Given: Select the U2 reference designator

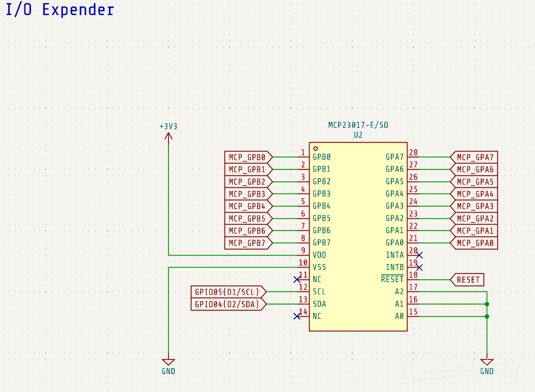Looking at the screenshot, I should coord(358,135).
